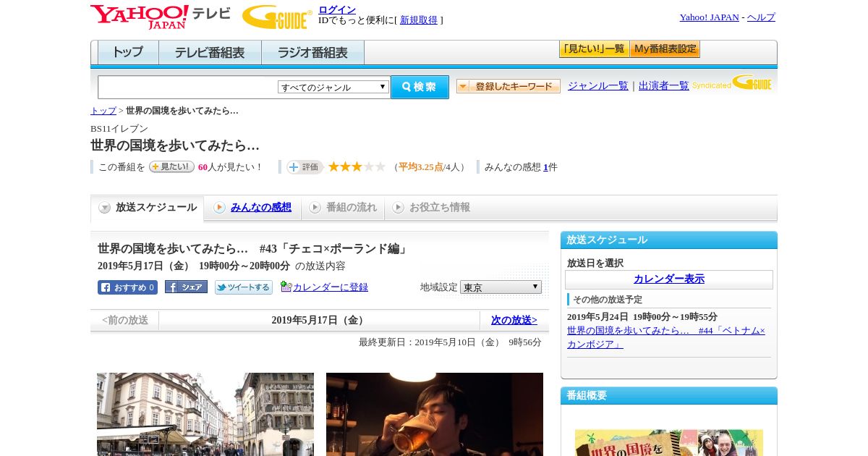Click the 最終更新日 timestamp text
Screen dimensions: 868x456
click(450, 342)
